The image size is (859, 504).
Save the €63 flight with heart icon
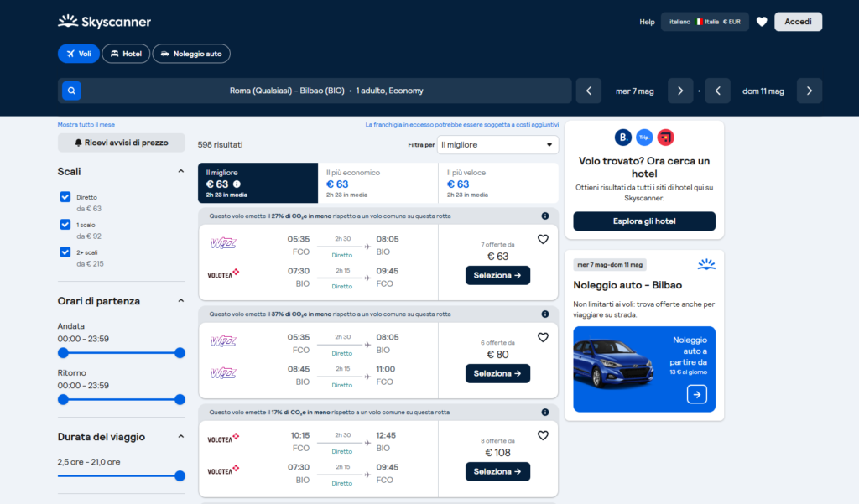[543, 239]
